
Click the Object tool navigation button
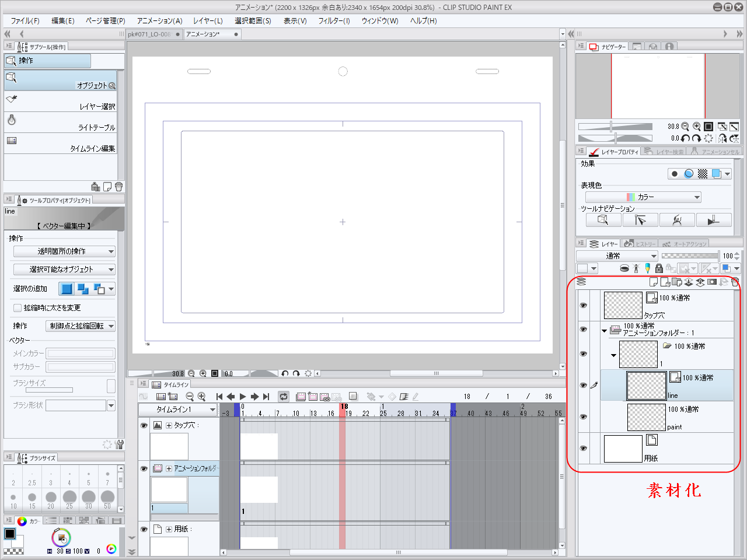pyautogui.click(x=603, y=220)
